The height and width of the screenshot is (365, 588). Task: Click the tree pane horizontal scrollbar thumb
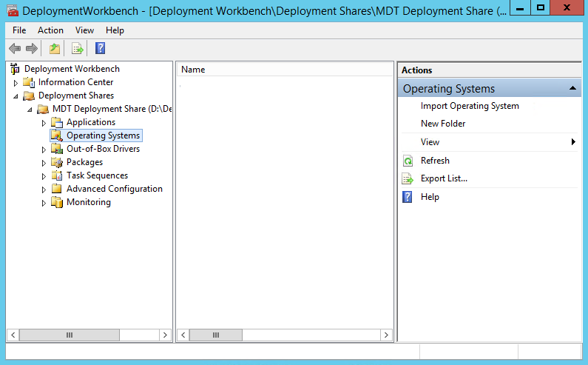tap(70, 335)
